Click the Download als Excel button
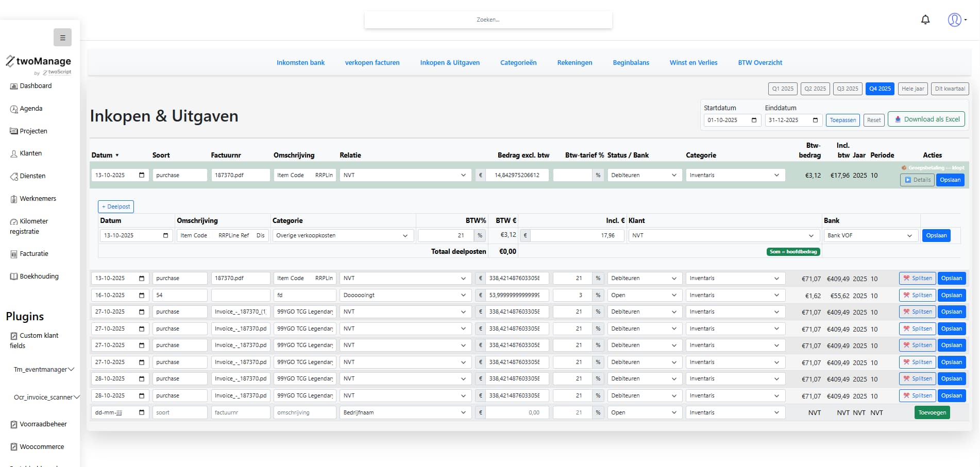 click(926, 119)
